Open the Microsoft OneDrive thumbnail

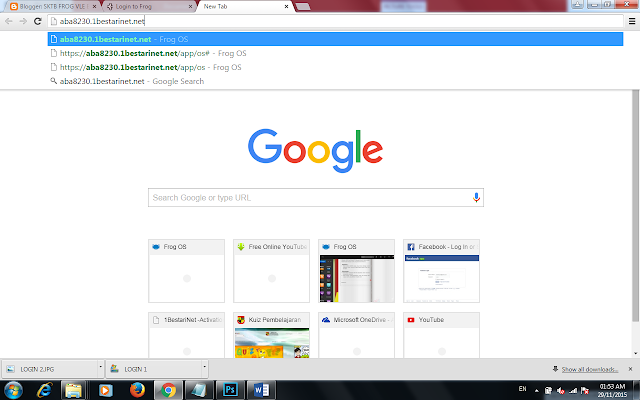click(x=356, y=336)
